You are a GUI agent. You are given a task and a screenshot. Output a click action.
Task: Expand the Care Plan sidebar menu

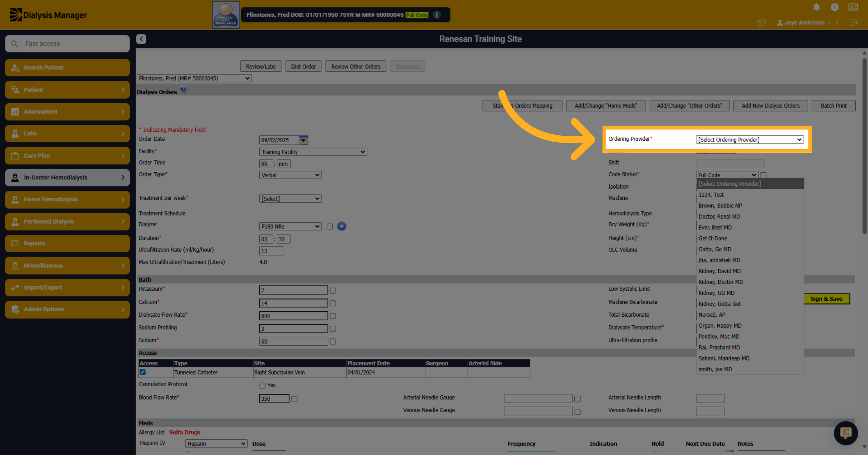[67, 156]
